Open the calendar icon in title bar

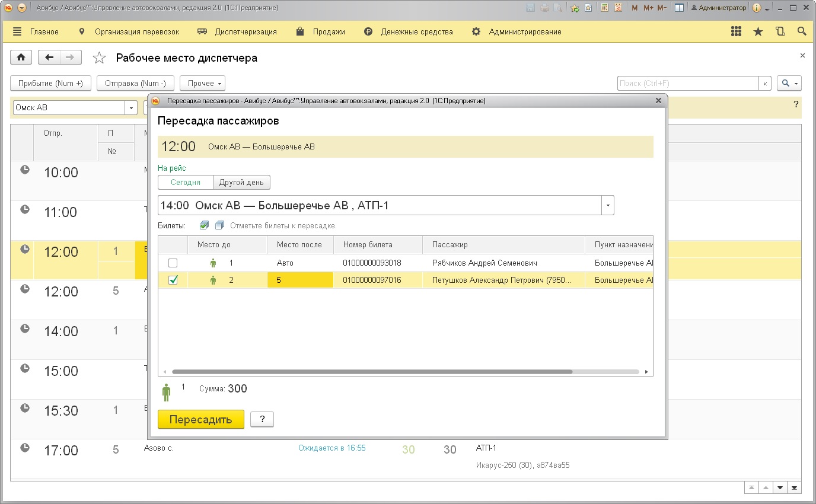tap(619, 8)
